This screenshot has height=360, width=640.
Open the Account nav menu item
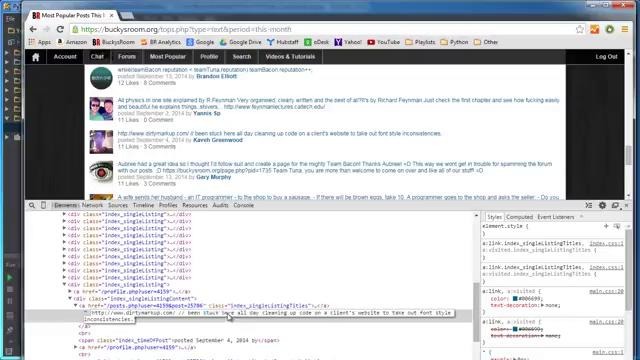[x=65, y=57]
